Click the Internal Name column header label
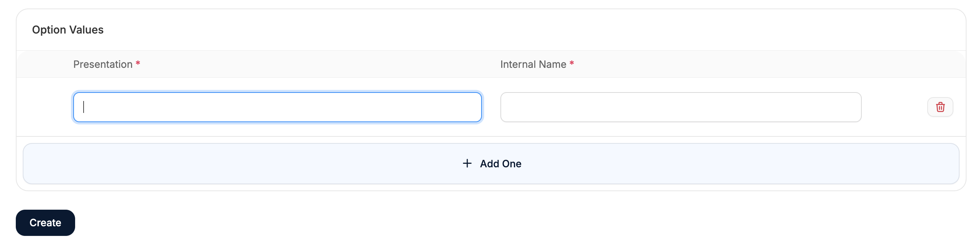Image resolution: width=980 pixels, height=249 pixels. 533,64
